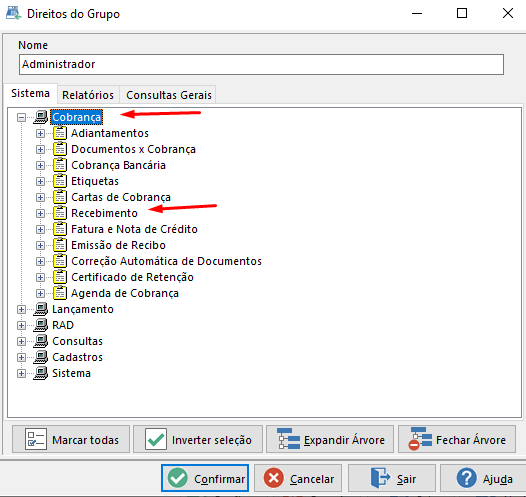Click the clipboard icon next to Cobrança Bancária

click(x=60, y=165)
